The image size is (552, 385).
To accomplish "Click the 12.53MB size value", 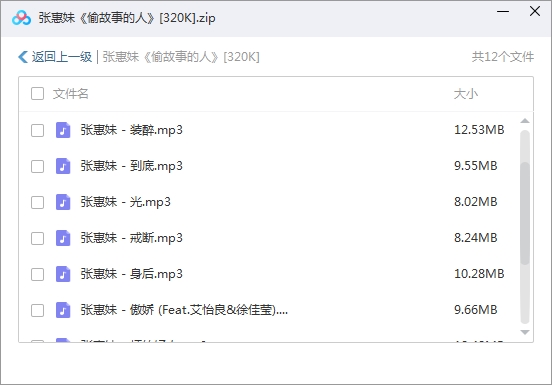I will tap(479, 130).
